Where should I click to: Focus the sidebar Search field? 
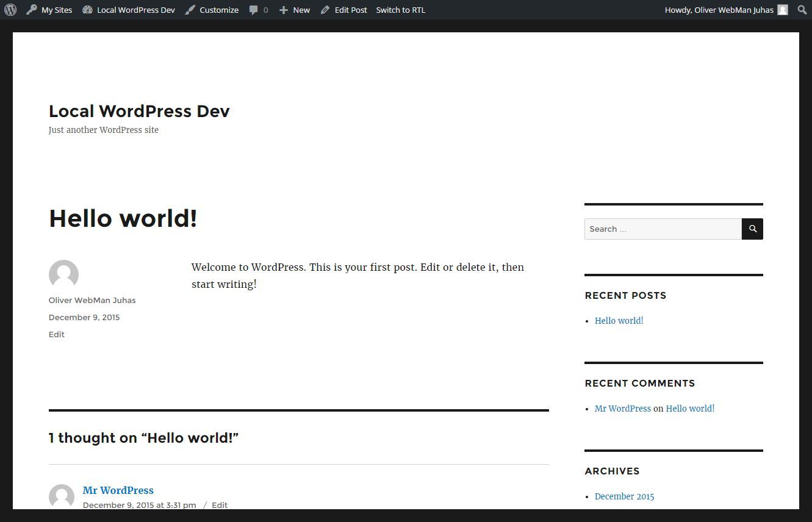click(x=663, y=229)
